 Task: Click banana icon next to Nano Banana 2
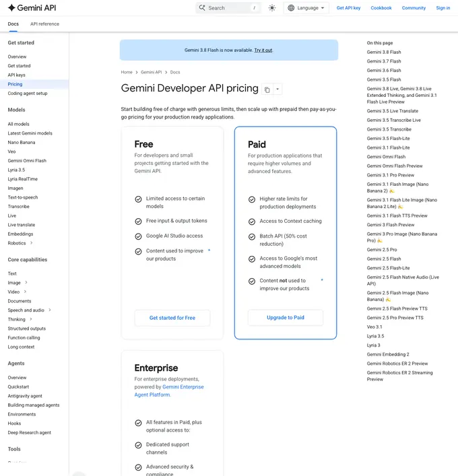(x=392, y=191)
